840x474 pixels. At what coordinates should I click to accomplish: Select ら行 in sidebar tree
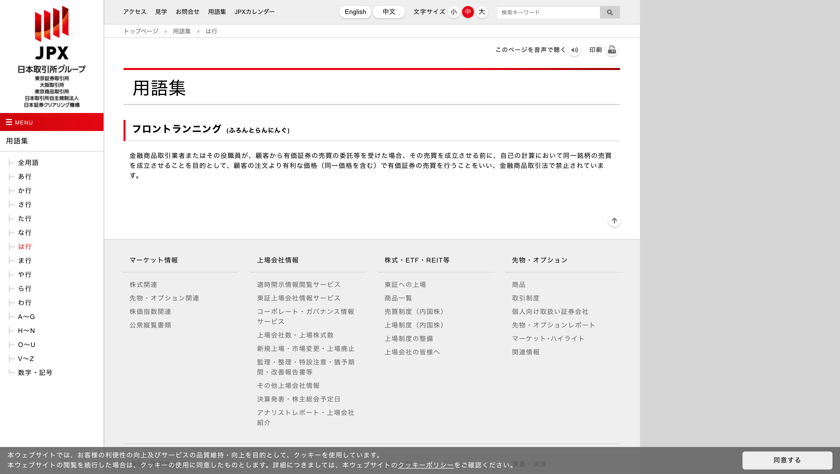[25, 288]
